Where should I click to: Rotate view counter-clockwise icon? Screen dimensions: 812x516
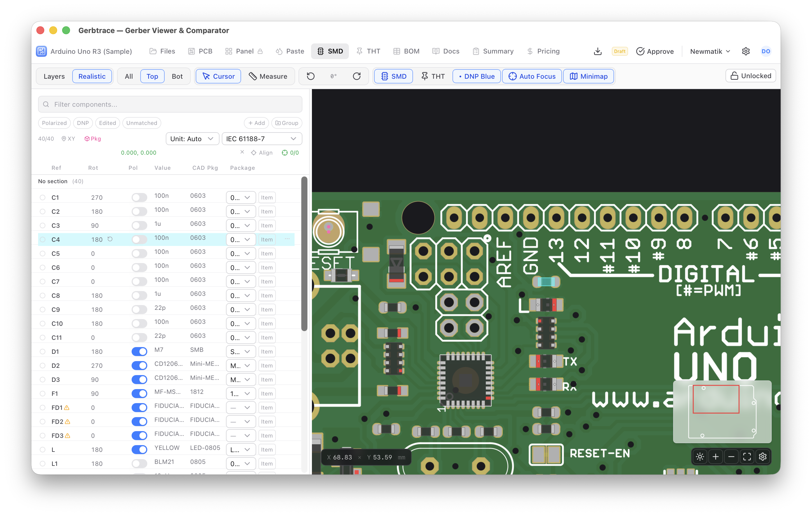(311, 76)
